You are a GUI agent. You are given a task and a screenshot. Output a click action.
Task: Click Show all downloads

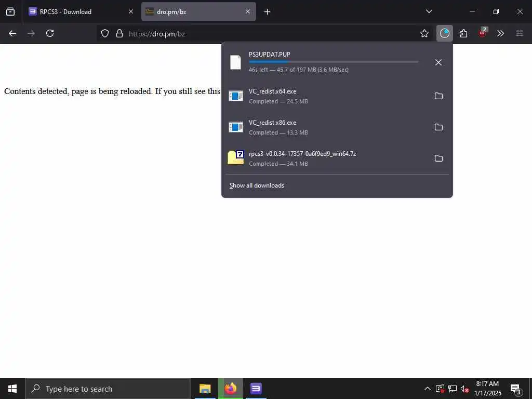pos(257,185)
